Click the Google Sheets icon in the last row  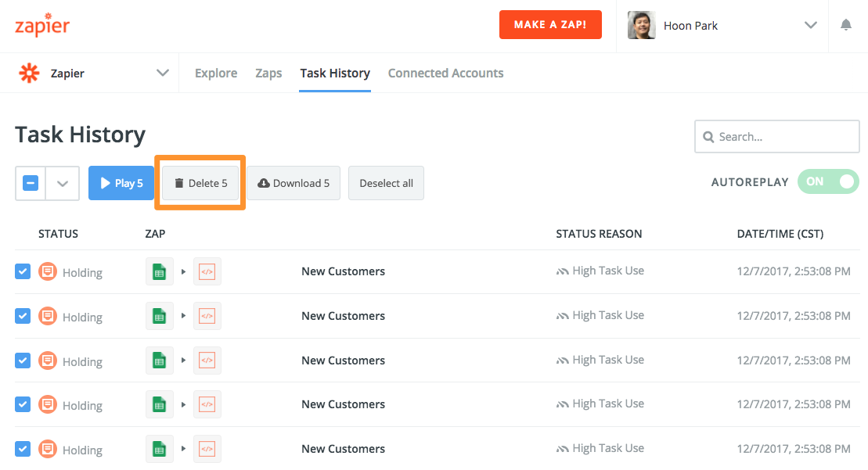160,449
